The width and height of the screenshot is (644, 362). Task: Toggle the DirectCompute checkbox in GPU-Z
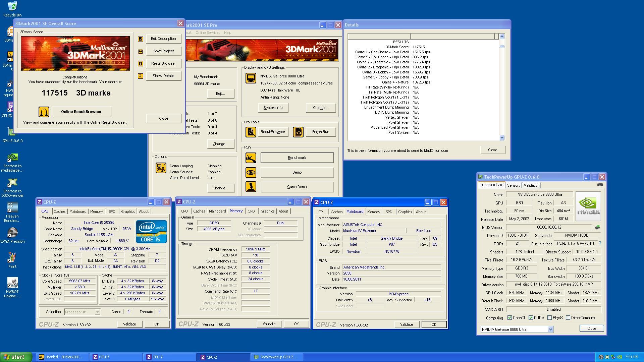coord(568,318)
